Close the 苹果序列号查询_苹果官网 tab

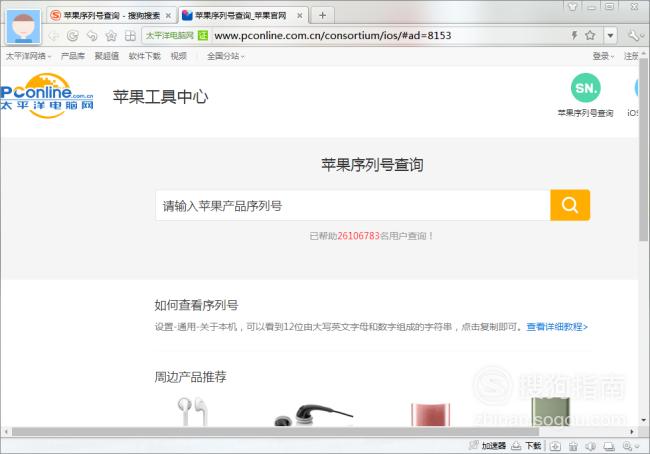click(300, 16)
